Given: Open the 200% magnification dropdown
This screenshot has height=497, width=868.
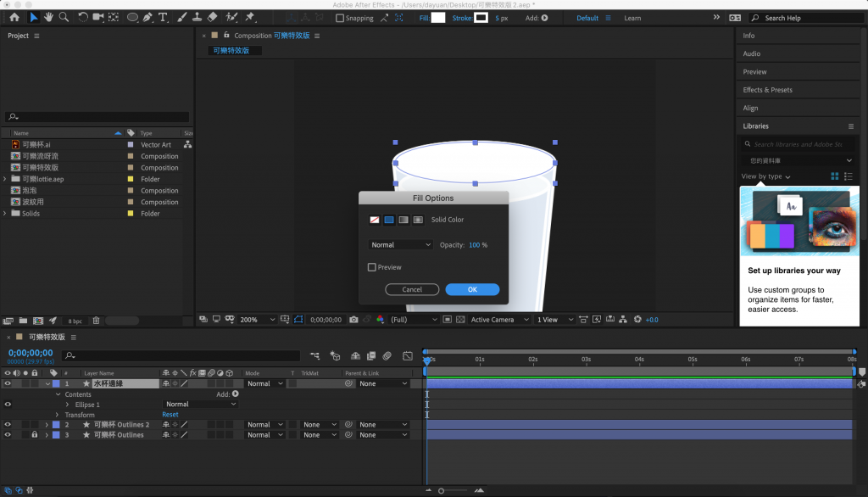Looking at the screenshot, I should pyautogui.click(x=258, y=320).
